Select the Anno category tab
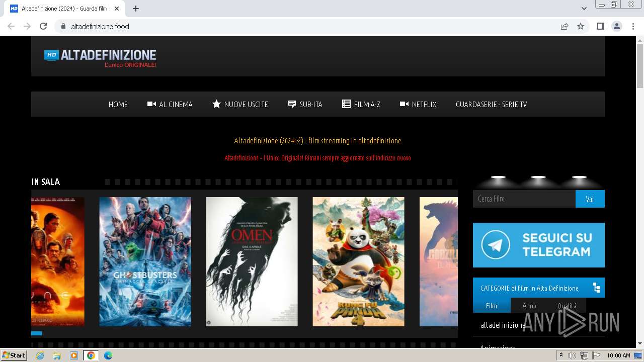Screen dimensions: 644x362 [x=529, y=305]
